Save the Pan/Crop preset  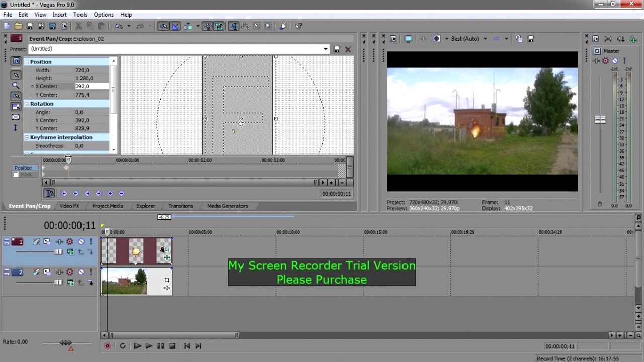point(337,49)
